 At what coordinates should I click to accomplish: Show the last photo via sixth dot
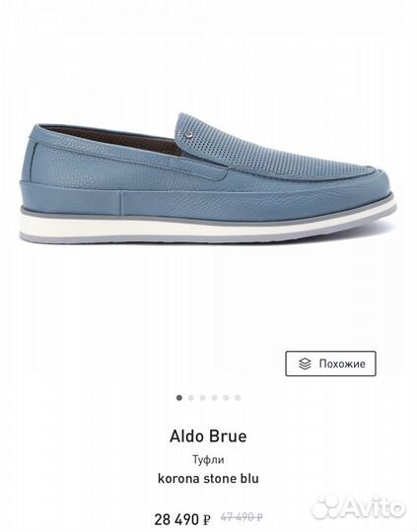(x=238, y=398)
